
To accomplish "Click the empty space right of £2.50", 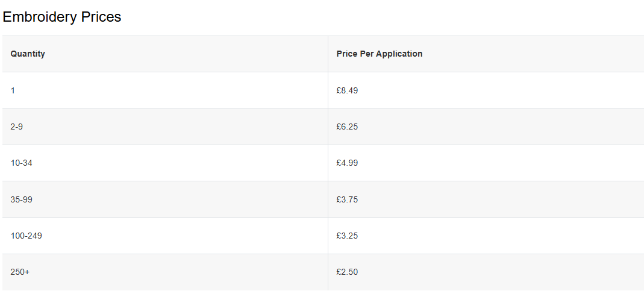I will click(500, 272).
